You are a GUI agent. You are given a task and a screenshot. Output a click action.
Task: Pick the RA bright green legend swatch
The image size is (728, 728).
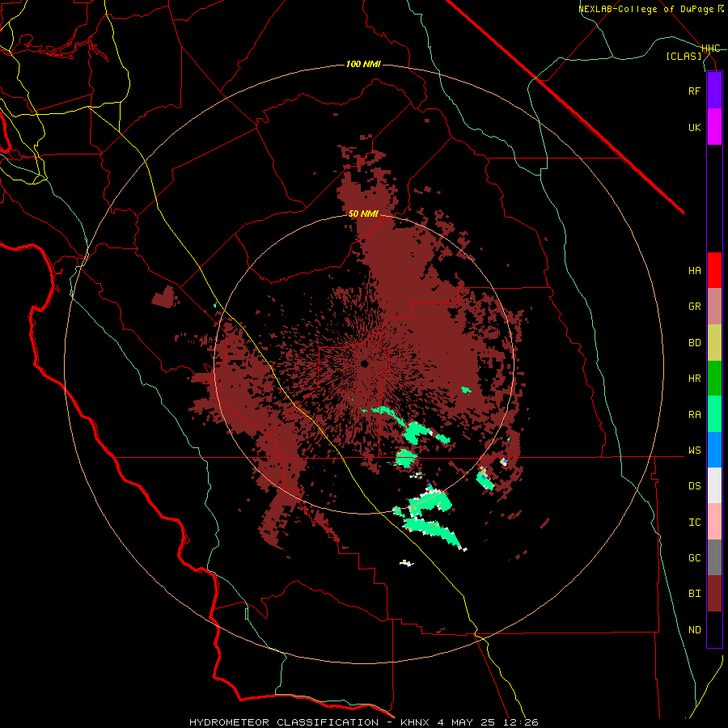tap(714, 414)
